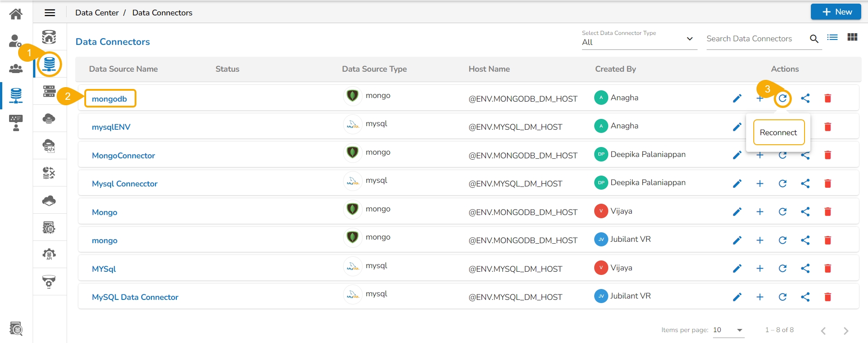The width and height of the screenshot is (868, 343).
Task: Switch to list view
Action: pyautogui.click(x=832, y=37)
